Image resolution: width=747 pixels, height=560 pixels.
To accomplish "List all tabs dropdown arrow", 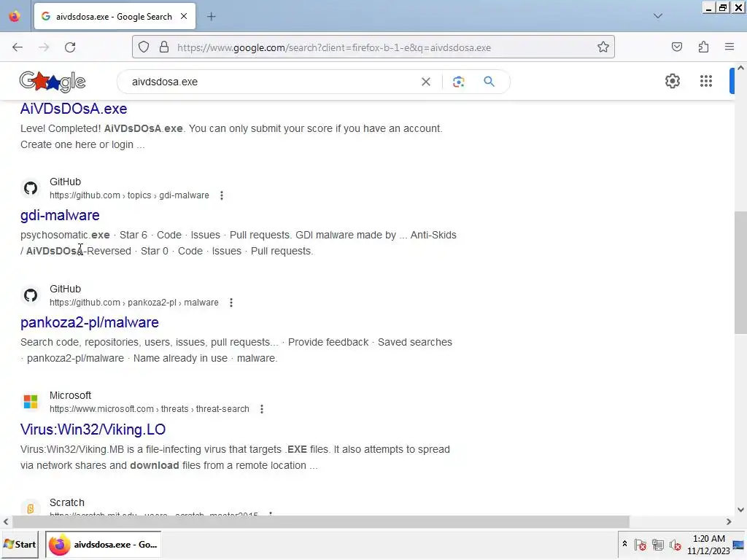I will click(x=658, y=16).
